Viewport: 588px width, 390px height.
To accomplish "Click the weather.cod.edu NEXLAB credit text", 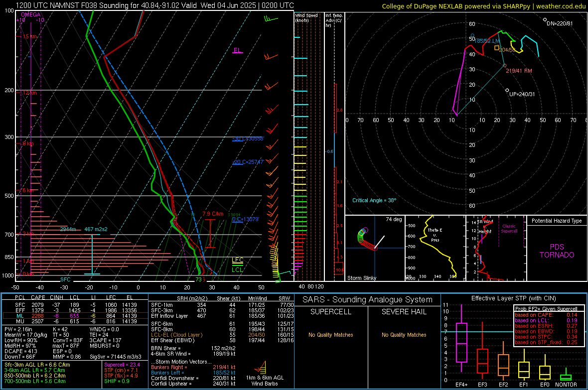I will [x=484, y=6].
